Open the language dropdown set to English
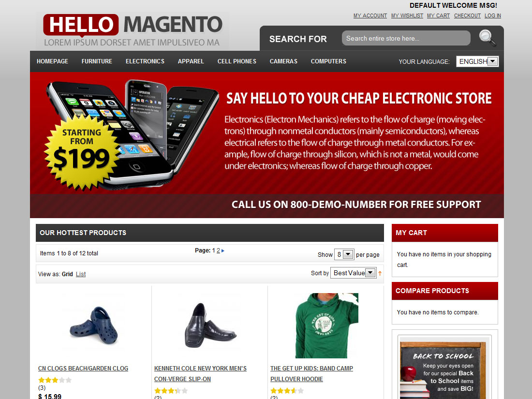 (x=477, y=61)
